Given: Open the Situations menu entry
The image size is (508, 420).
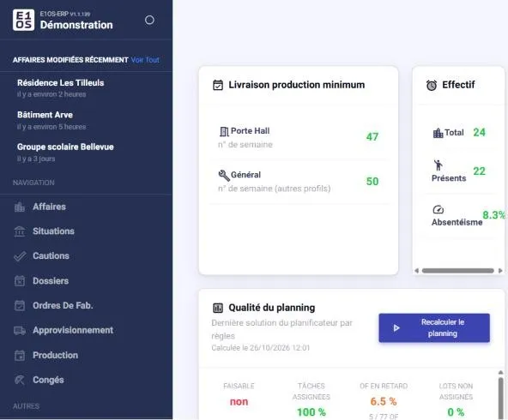Looking at the screenshot, I should [53, 231].
